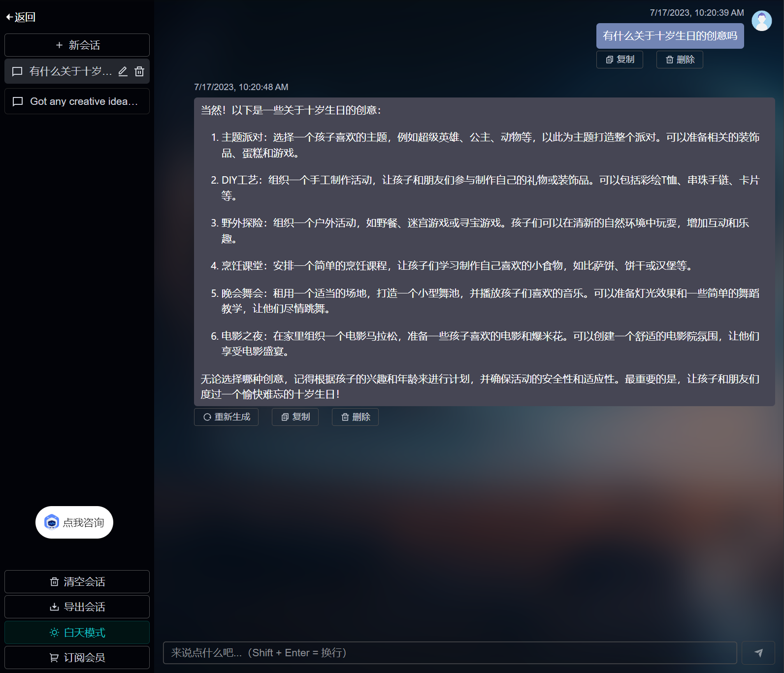784x673 pixels.
Task: Click the trash icon on active conversation
Action: click(x=139, y=71)
